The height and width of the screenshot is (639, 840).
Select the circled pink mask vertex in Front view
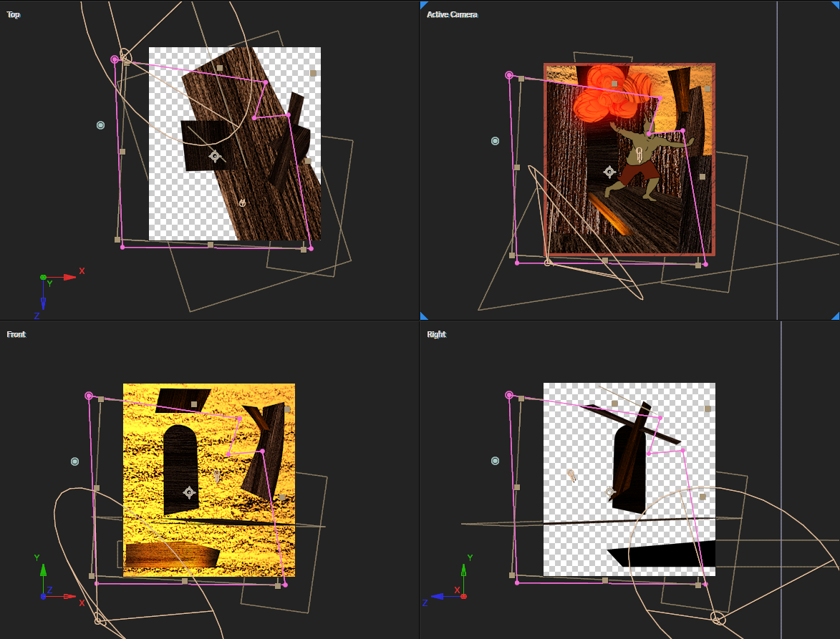point(89,396)
